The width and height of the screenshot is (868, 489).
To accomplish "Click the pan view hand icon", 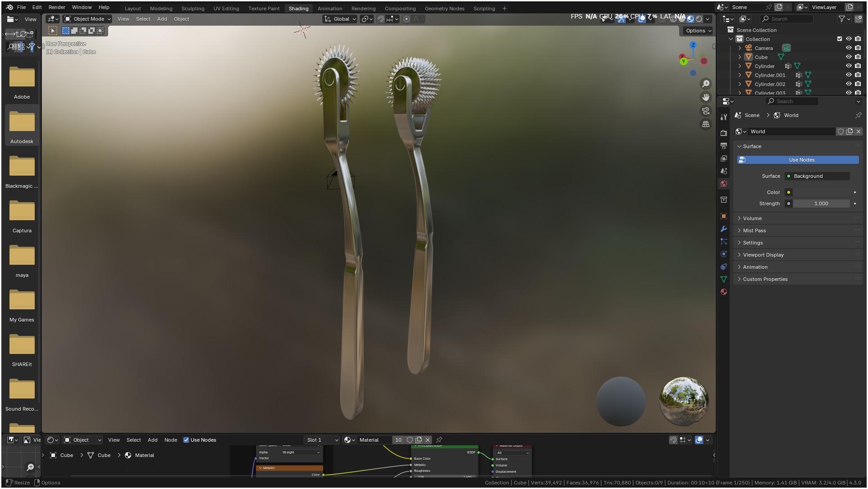I will click(x=706, y=97).
